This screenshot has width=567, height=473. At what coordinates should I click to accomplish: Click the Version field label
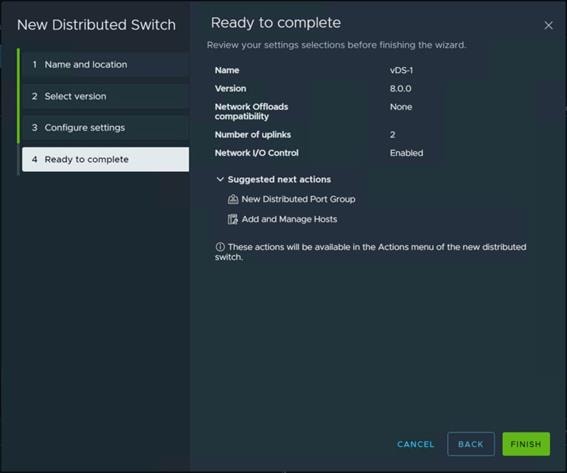click(x=230, y=89)
